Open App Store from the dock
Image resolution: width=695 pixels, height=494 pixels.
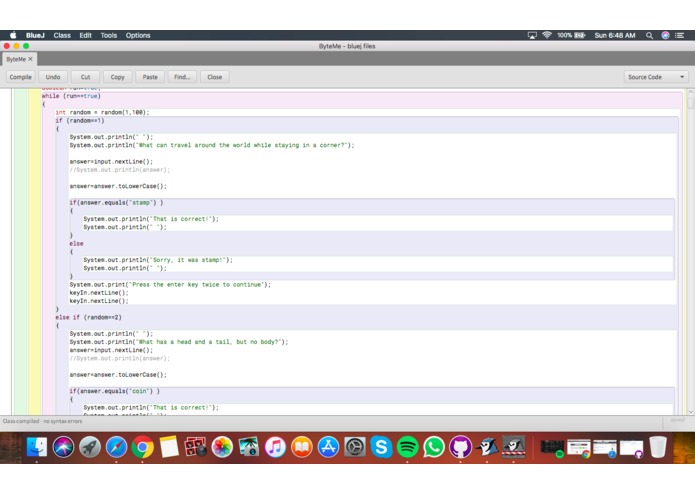pyautogui.click(x=328, y=447)
